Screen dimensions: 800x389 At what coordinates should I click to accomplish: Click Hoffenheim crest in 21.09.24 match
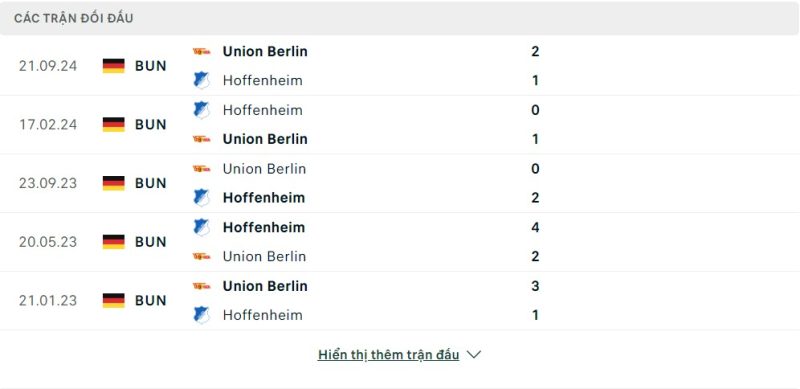point(202,80)
